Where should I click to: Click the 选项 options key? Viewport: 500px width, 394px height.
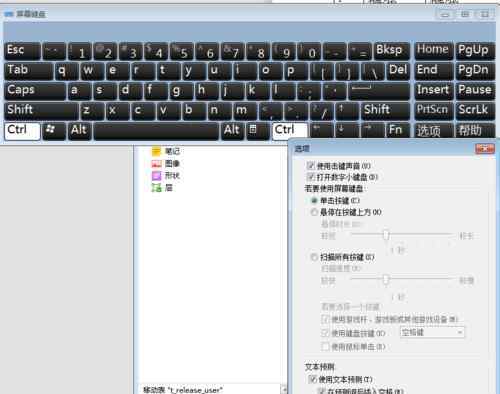434,131
